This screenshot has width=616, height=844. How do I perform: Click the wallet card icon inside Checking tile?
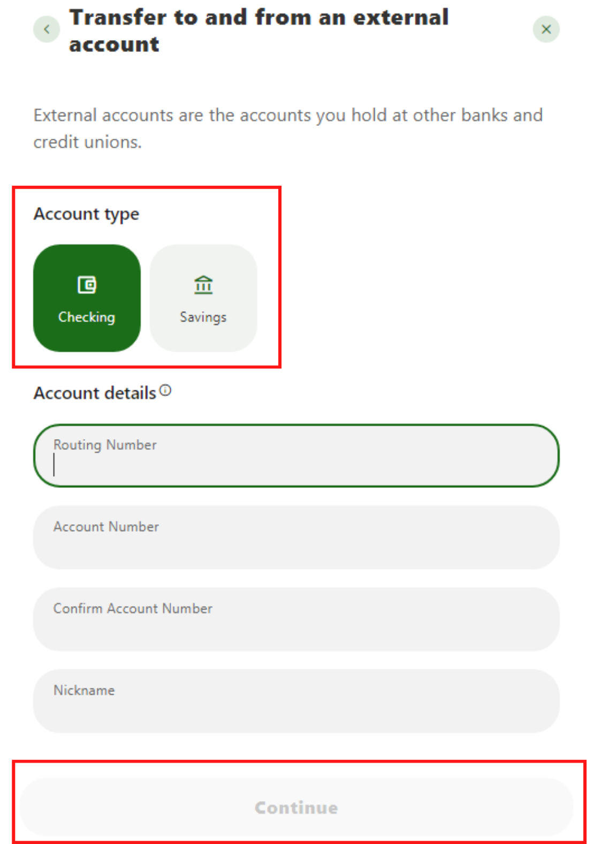[87, 285]
